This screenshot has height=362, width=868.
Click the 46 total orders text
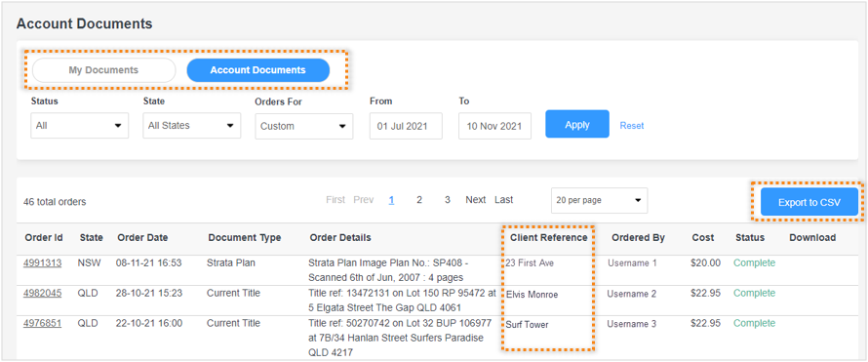pos(55,202)
